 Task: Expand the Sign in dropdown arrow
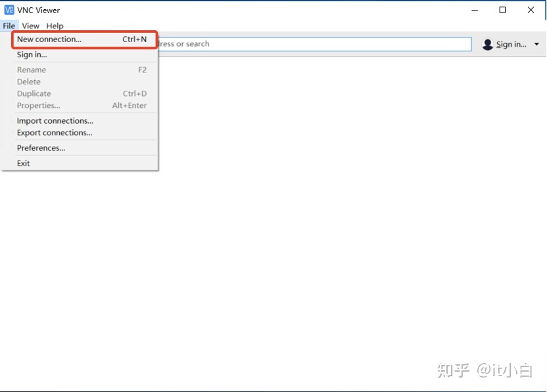(x=536, y=44)
